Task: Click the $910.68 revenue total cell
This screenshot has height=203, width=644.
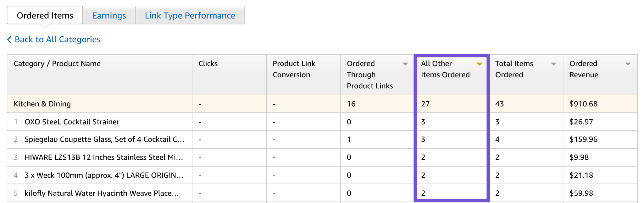Action: (x=583, y=104)
